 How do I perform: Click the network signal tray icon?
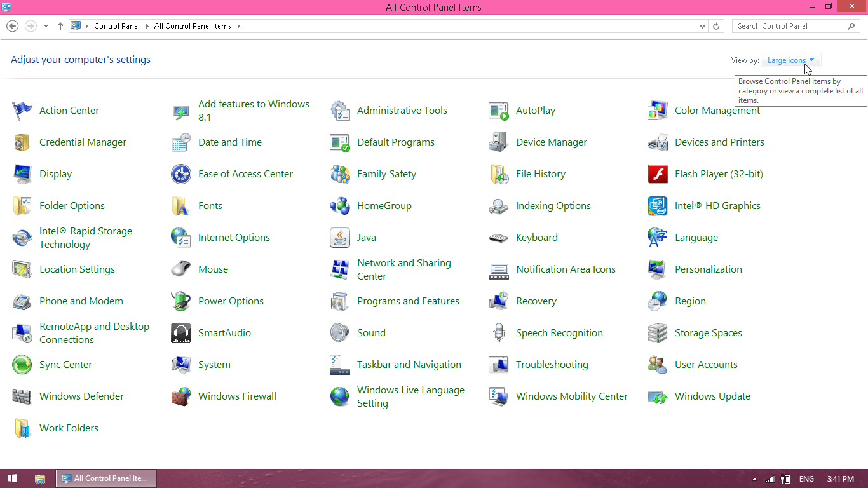pos(770,479)
